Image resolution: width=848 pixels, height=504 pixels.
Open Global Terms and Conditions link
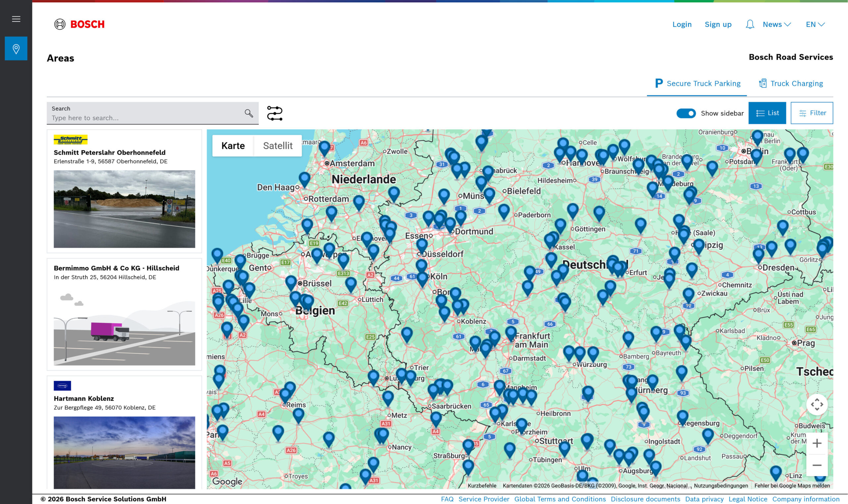(560, 499)
